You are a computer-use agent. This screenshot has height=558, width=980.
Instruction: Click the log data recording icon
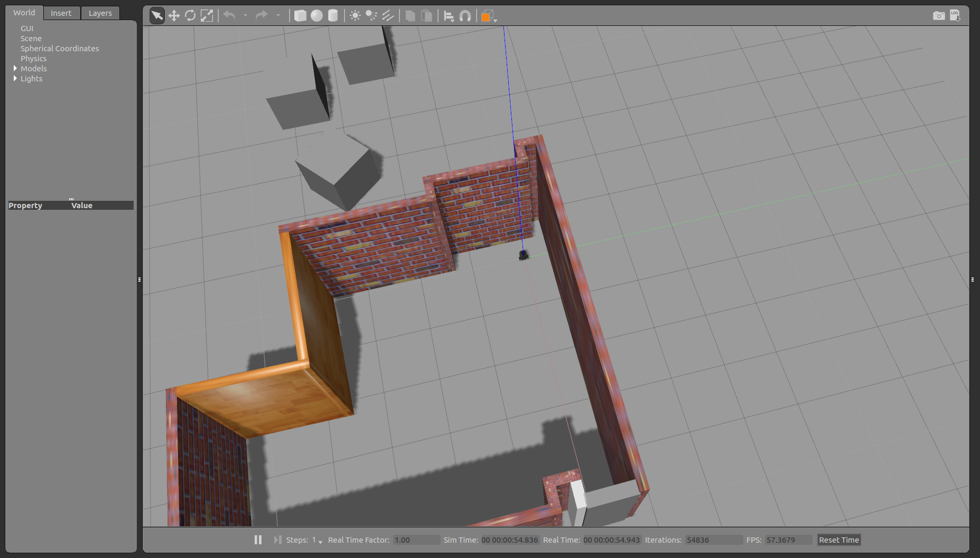955,16
